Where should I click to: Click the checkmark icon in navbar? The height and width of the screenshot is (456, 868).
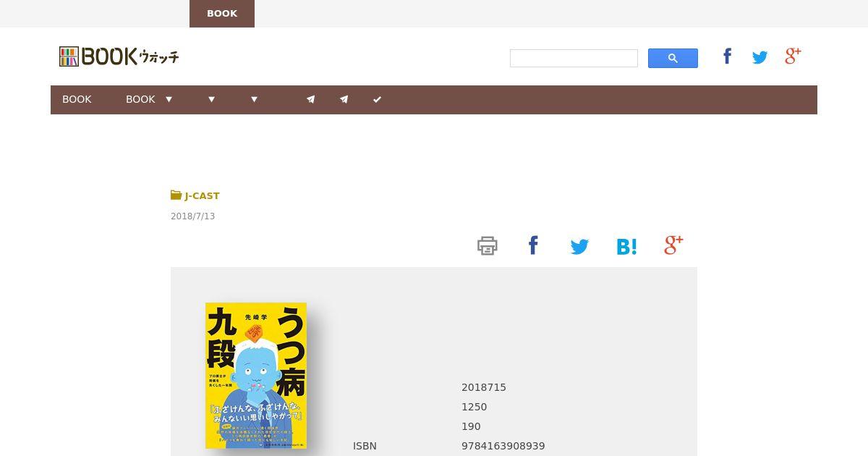click(x=377, y=99)
